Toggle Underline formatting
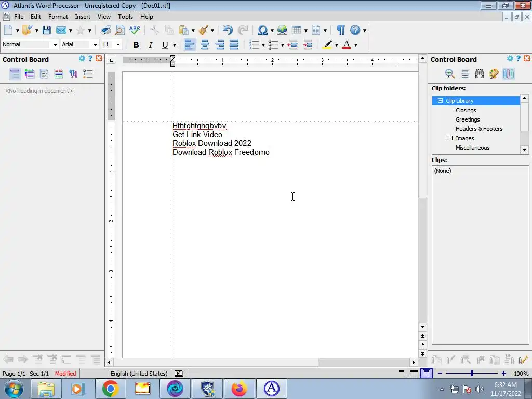This screenshot has width=532, height=399. [x=165, y=45]
